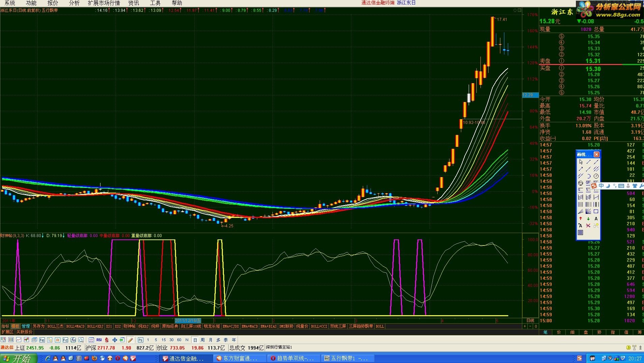Click the plus zoom-in button

[x=525, y=326]
